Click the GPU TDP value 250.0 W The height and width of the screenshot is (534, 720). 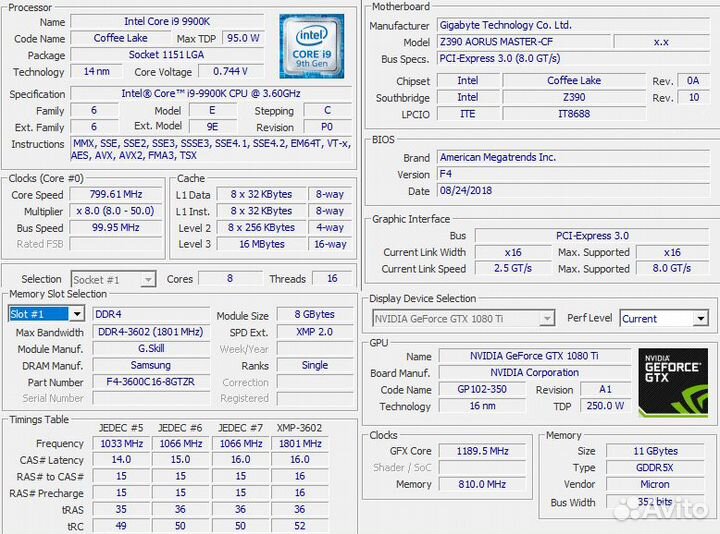click(605, 405)
